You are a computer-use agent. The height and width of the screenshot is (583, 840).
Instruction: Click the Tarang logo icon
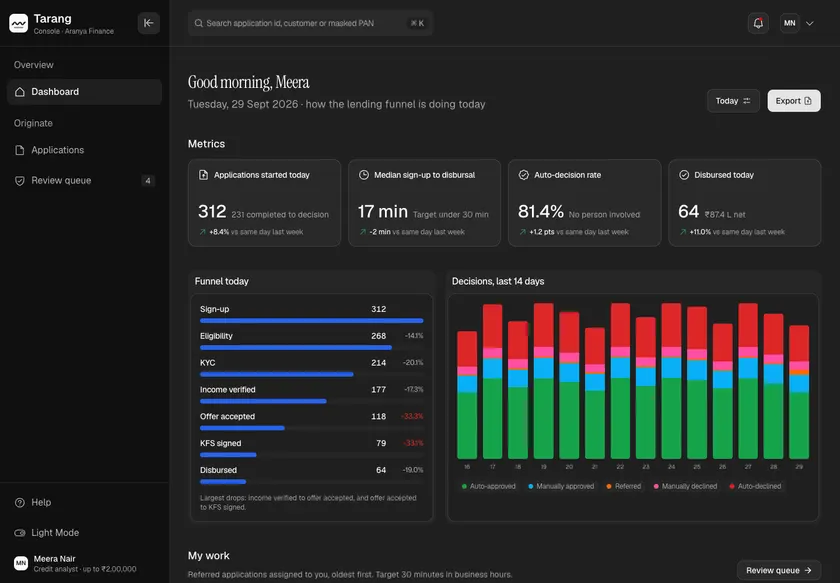pyautogui.click(x=19, y=23)
